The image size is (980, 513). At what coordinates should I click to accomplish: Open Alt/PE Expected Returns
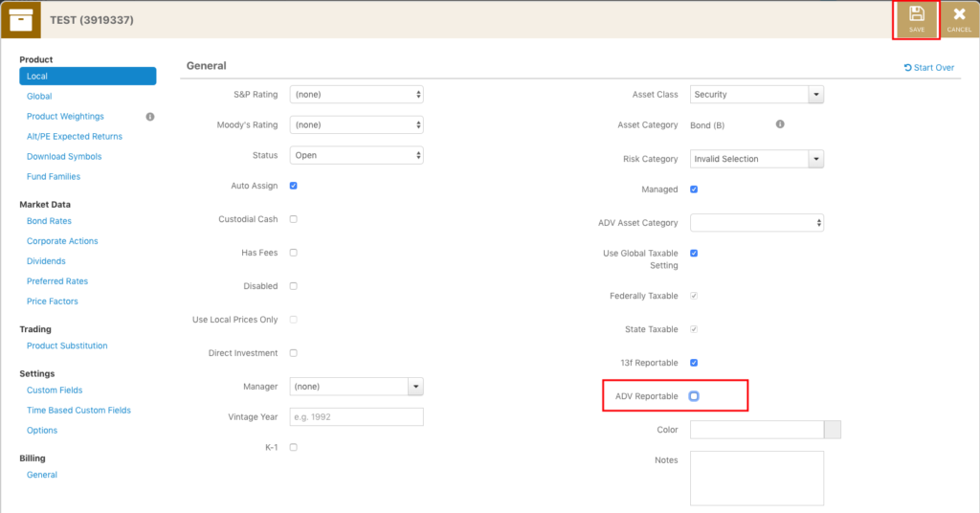tap(75, 136)
